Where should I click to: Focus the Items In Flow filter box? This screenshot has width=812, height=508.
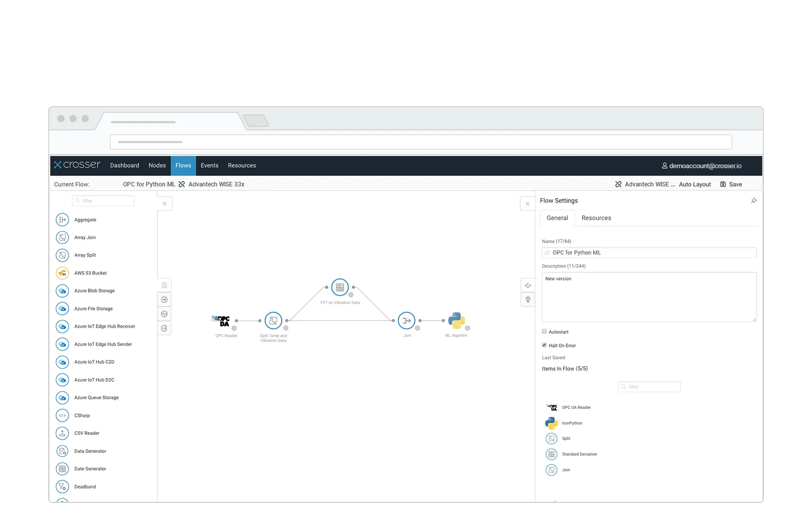649,387
